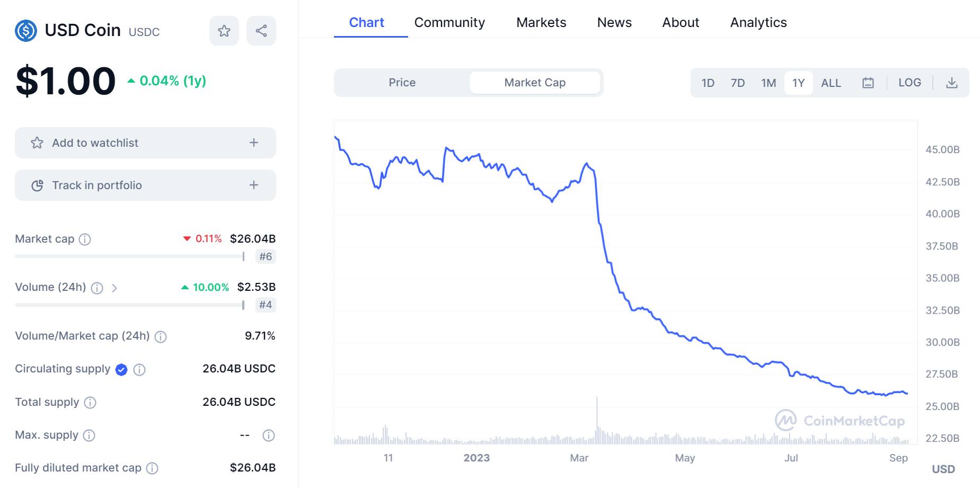Click the star icon in Add to watchlist

coord(37,143)
